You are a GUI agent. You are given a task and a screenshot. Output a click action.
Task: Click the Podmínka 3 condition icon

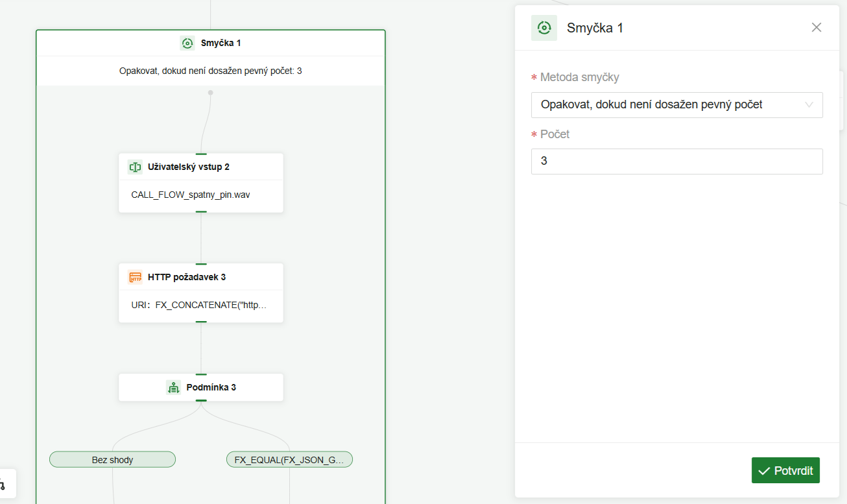[x=173, y=387]
